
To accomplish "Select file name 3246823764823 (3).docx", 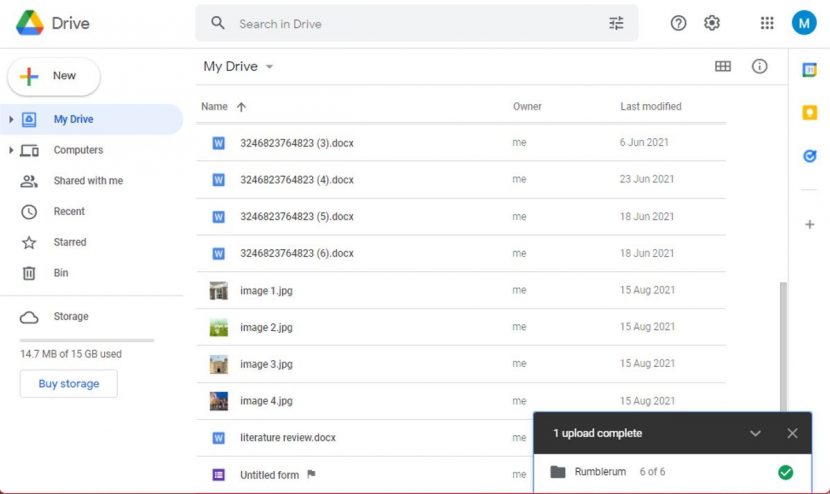I will [296, 143].
